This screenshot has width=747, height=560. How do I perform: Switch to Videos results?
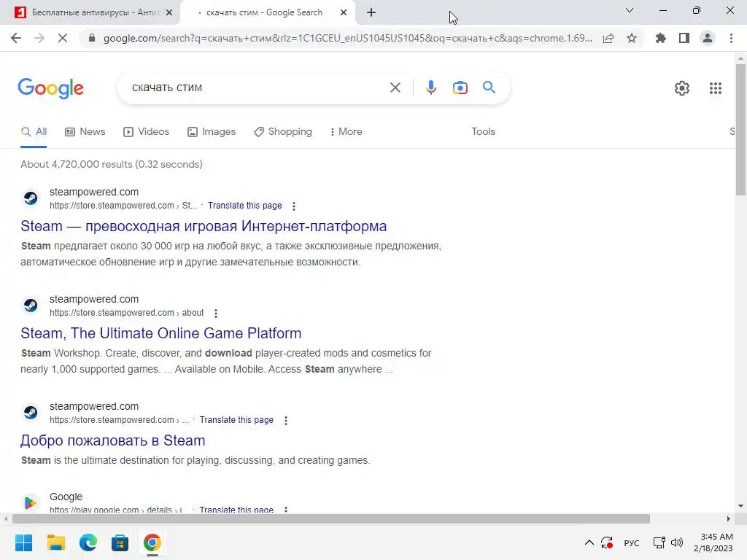pyautogui.click(x=146, y=132)
